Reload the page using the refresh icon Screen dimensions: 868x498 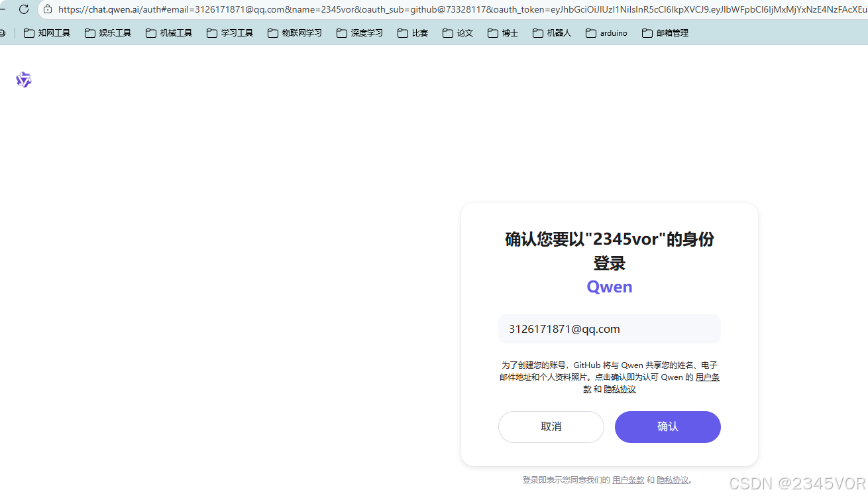[x=23, y=10]
